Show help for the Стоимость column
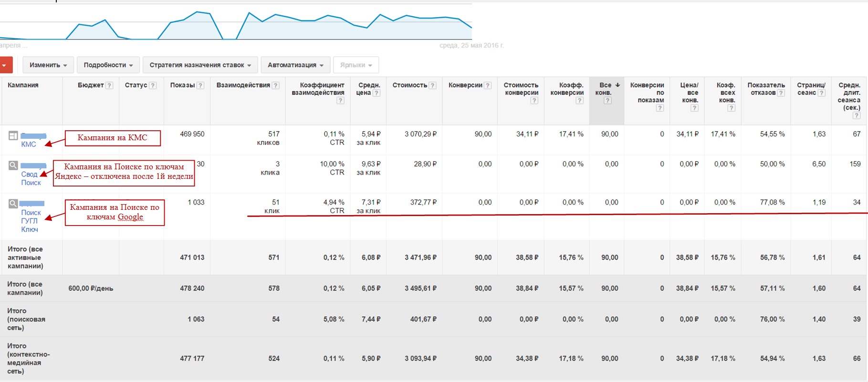 point(432,85)
